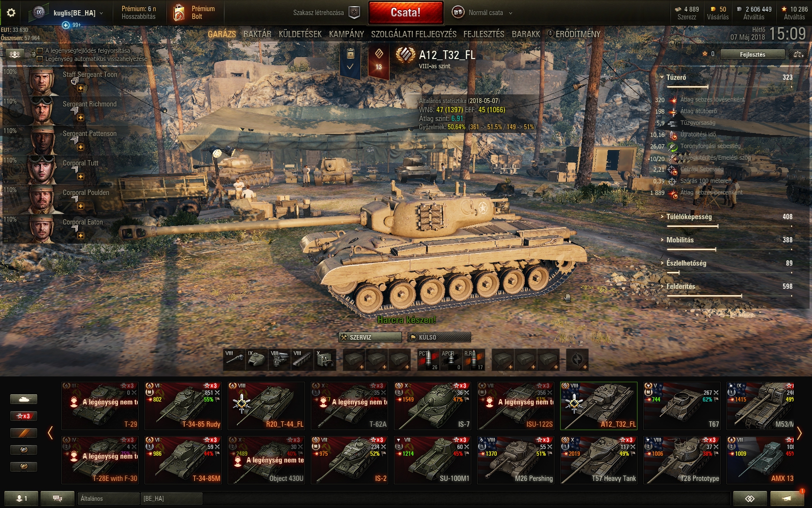This screenshot has height=508, width=812.
Task: Open the notifications center icon
Action: tap(786, 498)
